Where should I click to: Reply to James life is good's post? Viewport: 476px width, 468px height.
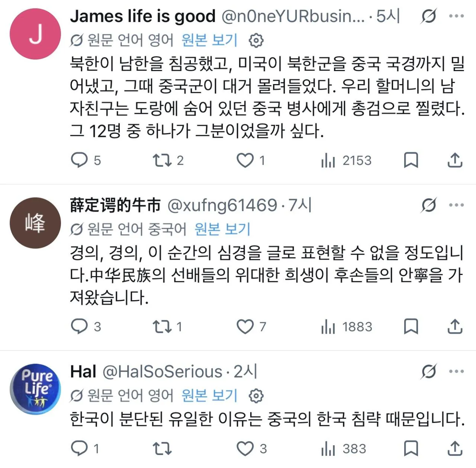tap(79, 160)
